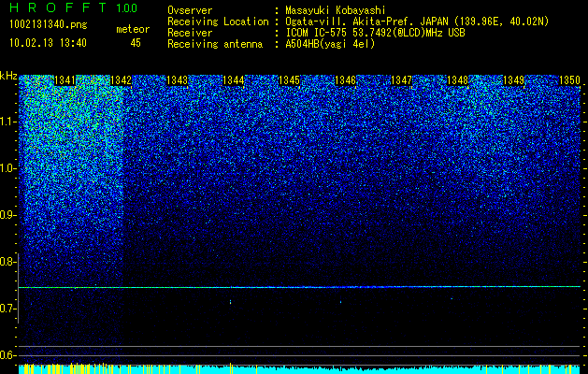Click time marker 1346
The image size is (588, 374).
click(345, 80)
